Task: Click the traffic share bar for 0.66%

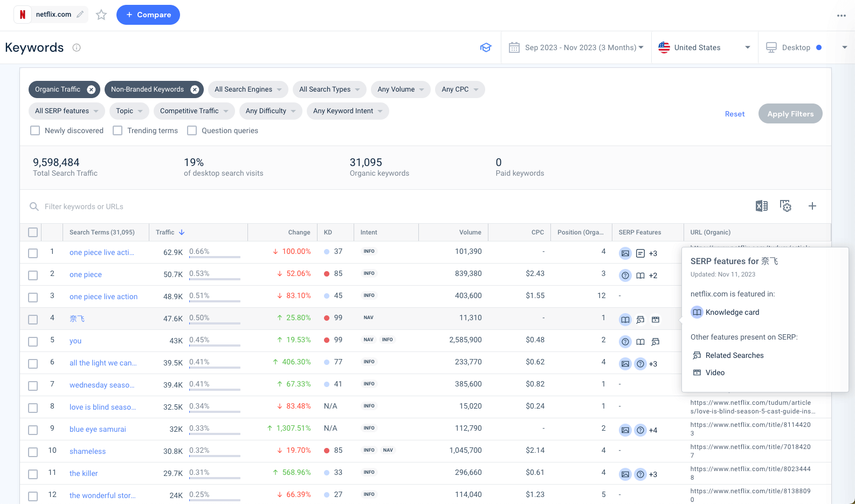Action: point(215,257)
